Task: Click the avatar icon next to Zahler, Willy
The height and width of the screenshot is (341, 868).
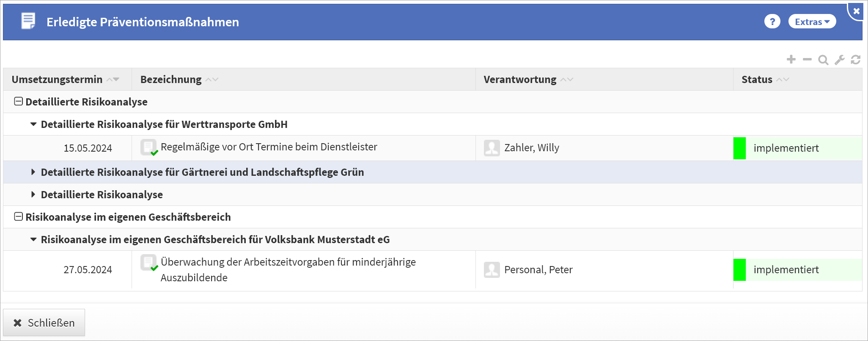Action: 492,148
